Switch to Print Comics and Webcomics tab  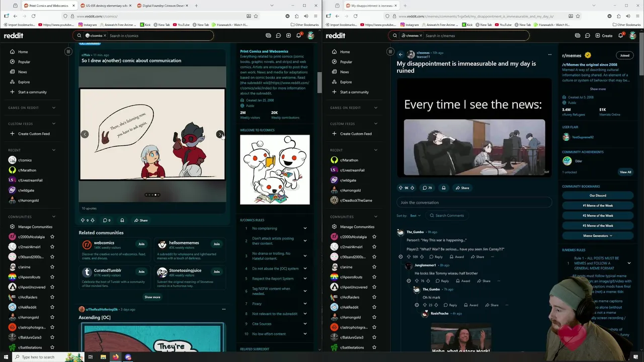[x=48, y=6]
